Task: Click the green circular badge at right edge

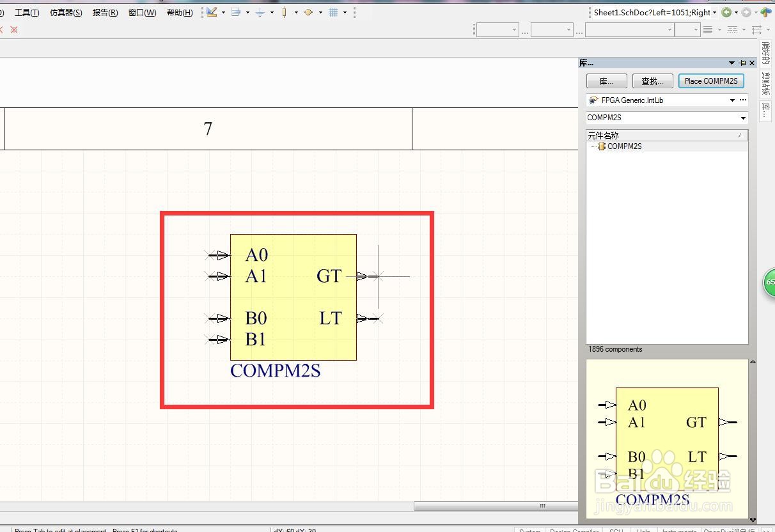Action: (769, 283)
